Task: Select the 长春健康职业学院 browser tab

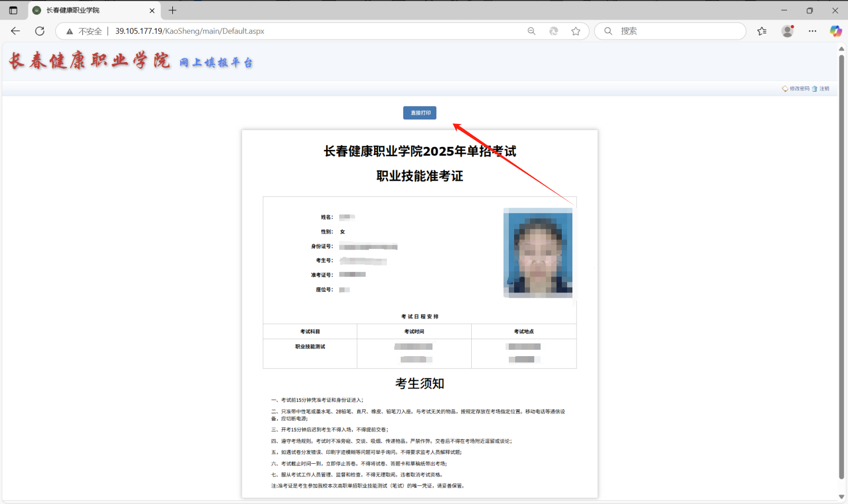Action: (x=90, y=10)
